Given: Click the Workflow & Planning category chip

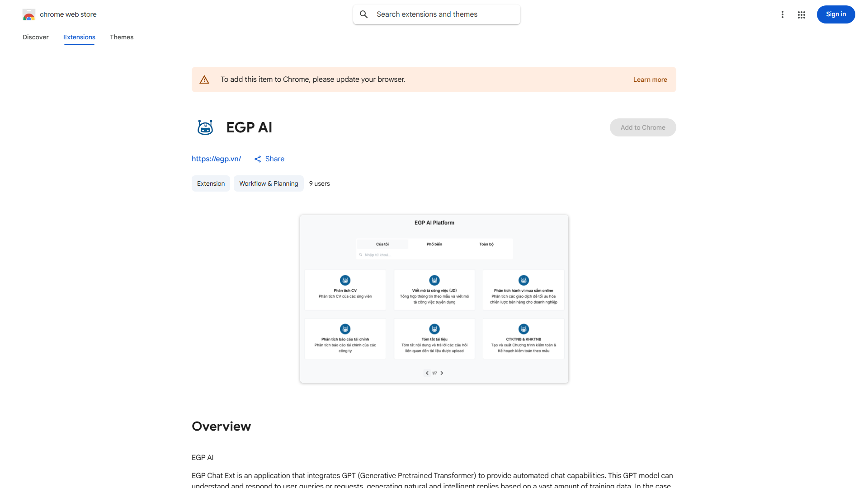Looking at the screenshot, I should (x=269, y=183).
